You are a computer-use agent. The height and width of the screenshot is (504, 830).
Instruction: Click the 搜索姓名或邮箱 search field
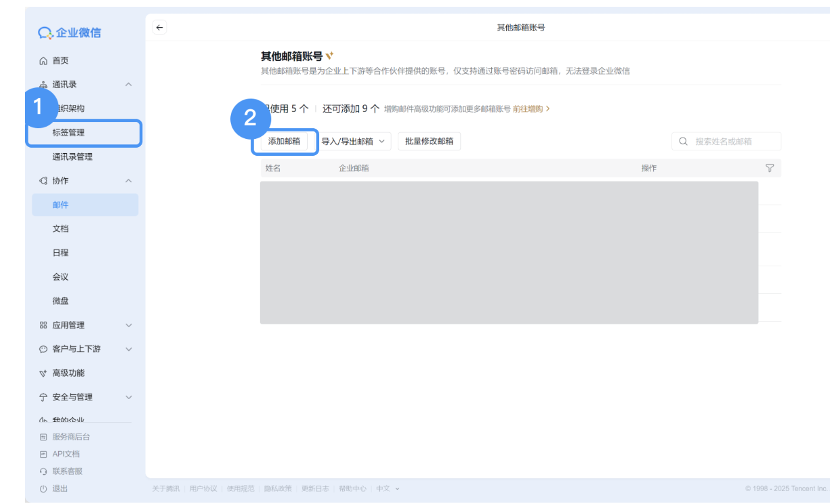(726, 141)
